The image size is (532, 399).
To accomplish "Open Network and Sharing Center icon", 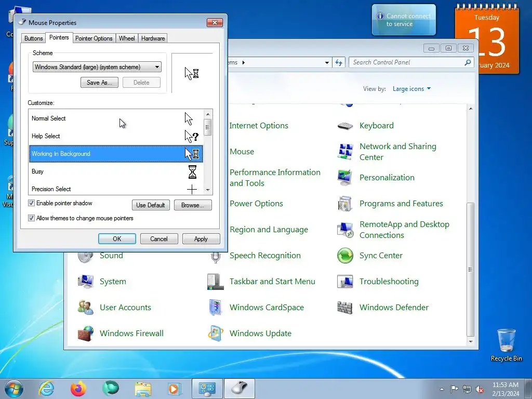I will pos(345,152).
